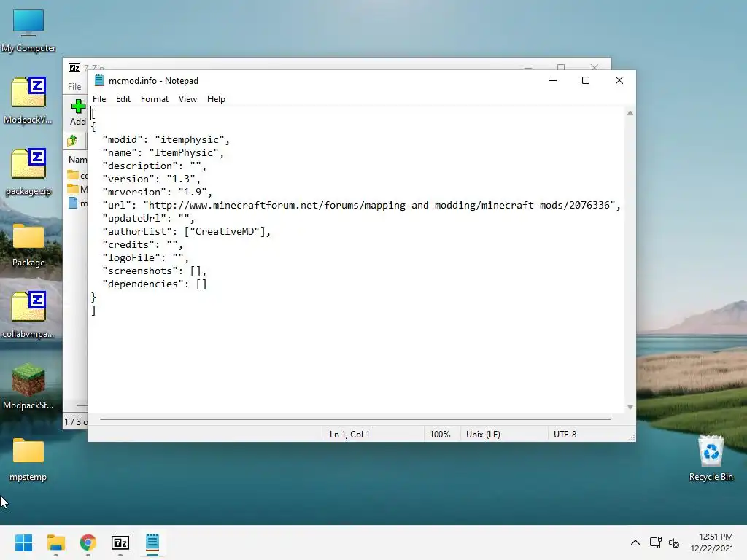Image resolution: width=747 pixels, height=560 pixels.
Task: Click the "name": "ItemPhysic" line
Action: coord(163,153)
